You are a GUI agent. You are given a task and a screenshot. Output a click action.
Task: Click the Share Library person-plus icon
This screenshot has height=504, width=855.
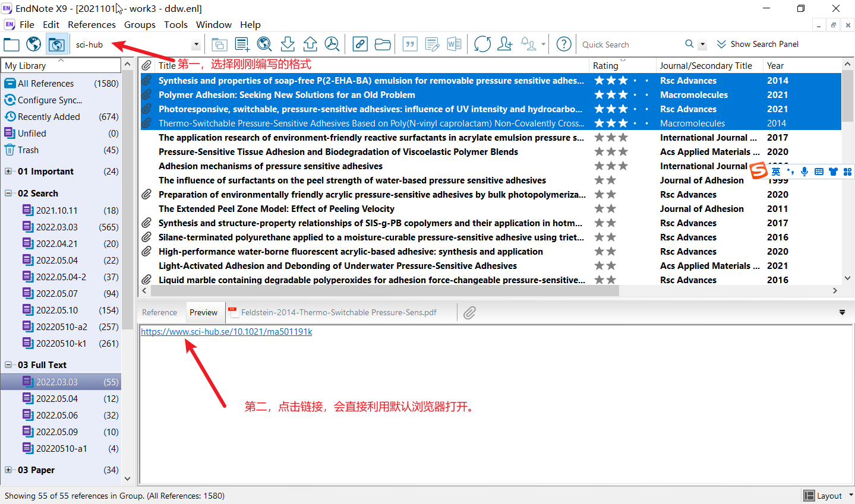(x=505, y=45)
